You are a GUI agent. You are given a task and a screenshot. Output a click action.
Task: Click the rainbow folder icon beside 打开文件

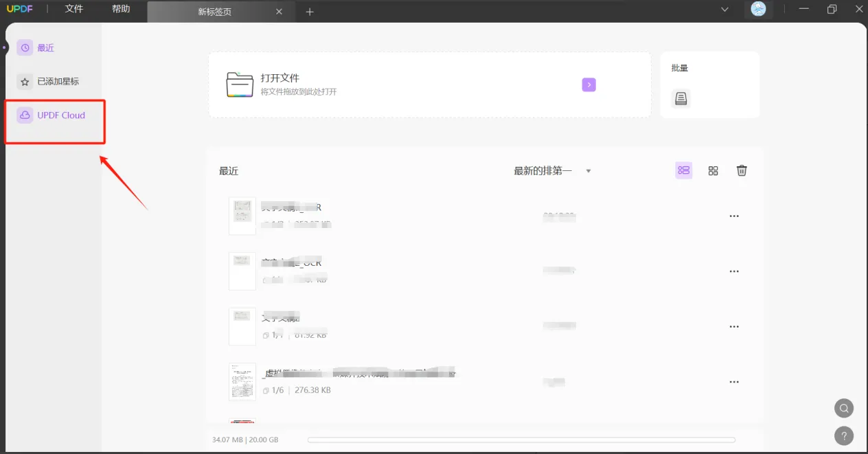coord(240,84)
